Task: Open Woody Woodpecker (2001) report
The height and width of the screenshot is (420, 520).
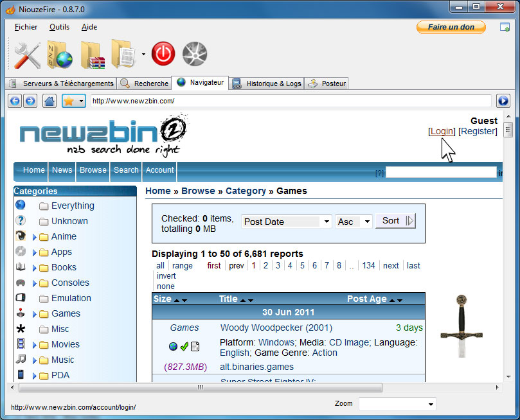Action: tap(276, 328)
